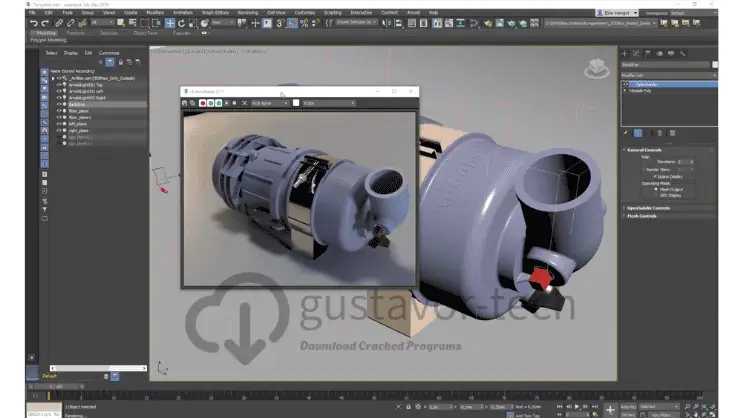This screenshot has width=743, height=418.
Task: Activate the Select Object tool icon
Action: coord(121,23)
